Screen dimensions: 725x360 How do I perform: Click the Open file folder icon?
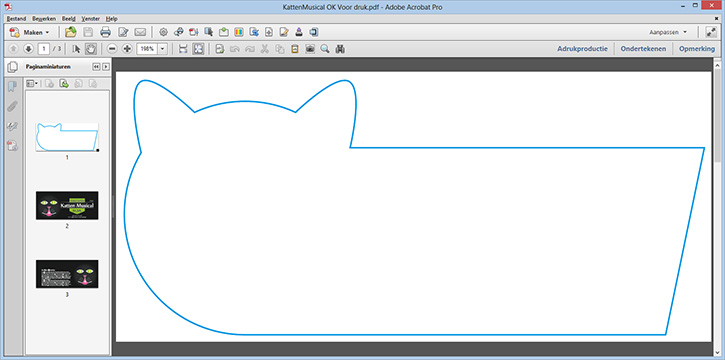pos(71,32)
